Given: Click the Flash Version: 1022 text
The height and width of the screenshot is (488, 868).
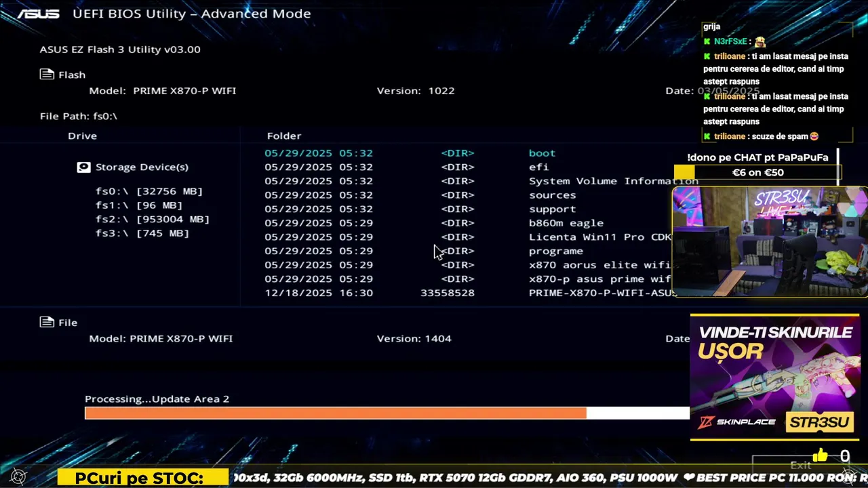Looking at the screenshot, I should click(416, 90).
